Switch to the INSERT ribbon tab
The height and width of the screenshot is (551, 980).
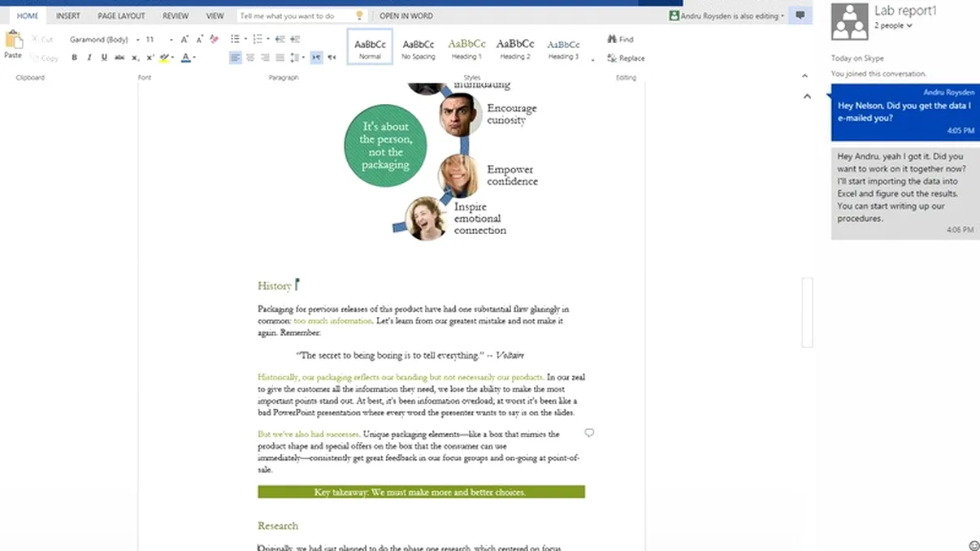click(x=67, y=15)
